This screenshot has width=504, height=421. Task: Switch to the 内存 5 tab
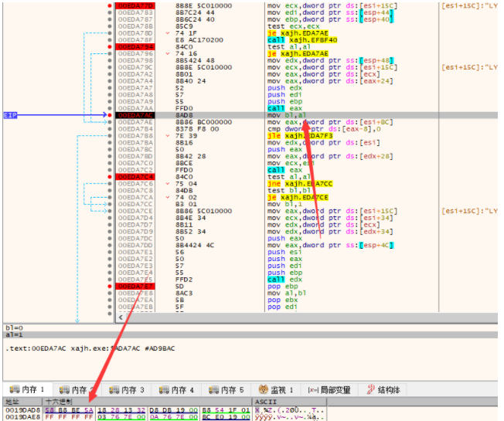(226, 390)
